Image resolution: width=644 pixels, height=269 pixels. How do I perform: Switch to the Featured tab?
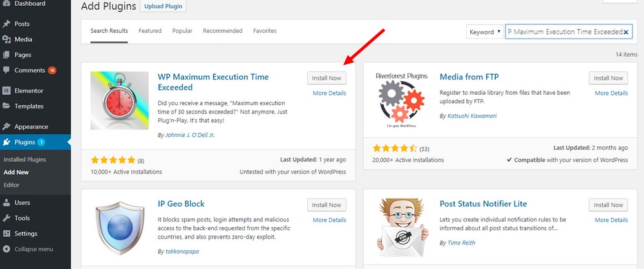click(x=150, y=31)
